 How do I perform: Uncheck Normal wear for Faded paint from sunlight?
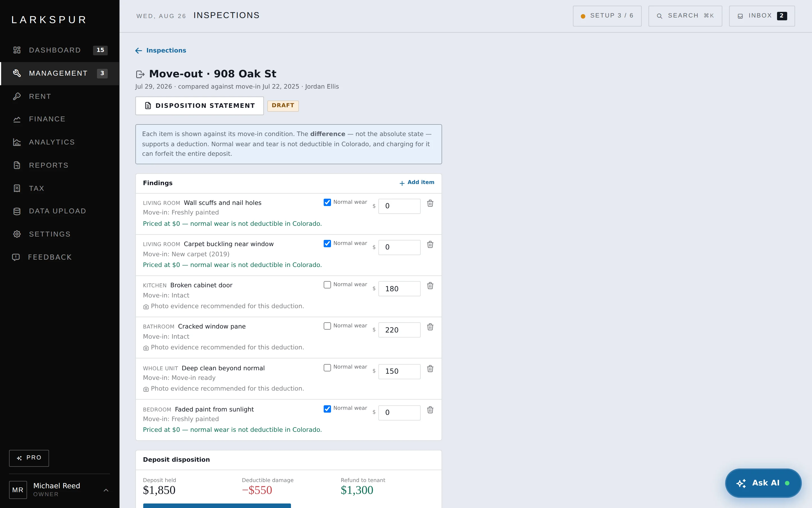[x=327, y=409]
